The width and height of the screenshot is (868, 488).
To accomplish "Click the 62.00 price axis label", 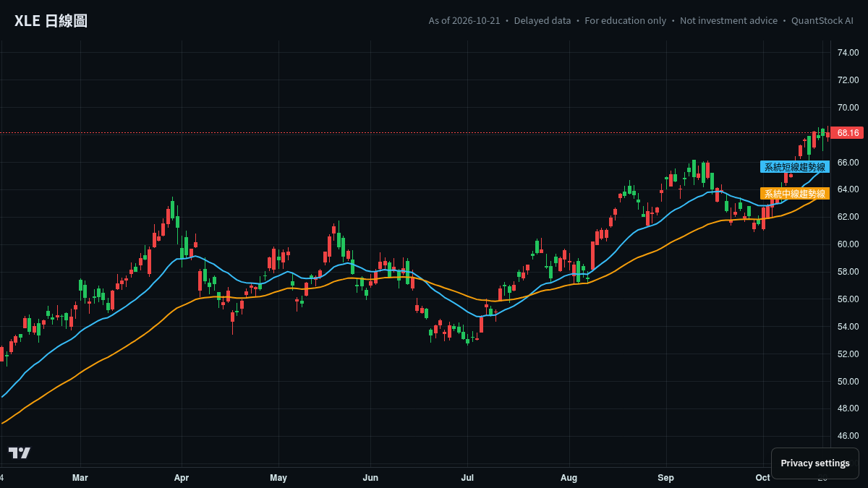I will tap(848, 217).
